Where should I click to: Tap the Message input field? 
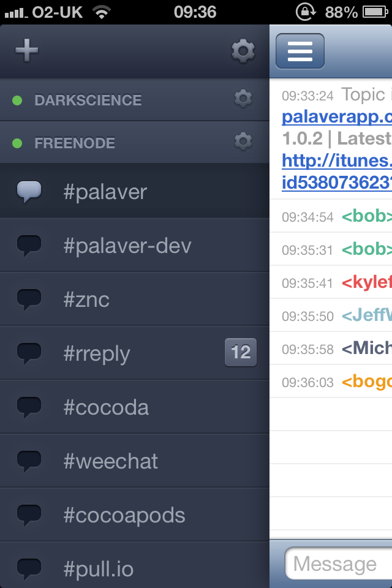(339, 563)
